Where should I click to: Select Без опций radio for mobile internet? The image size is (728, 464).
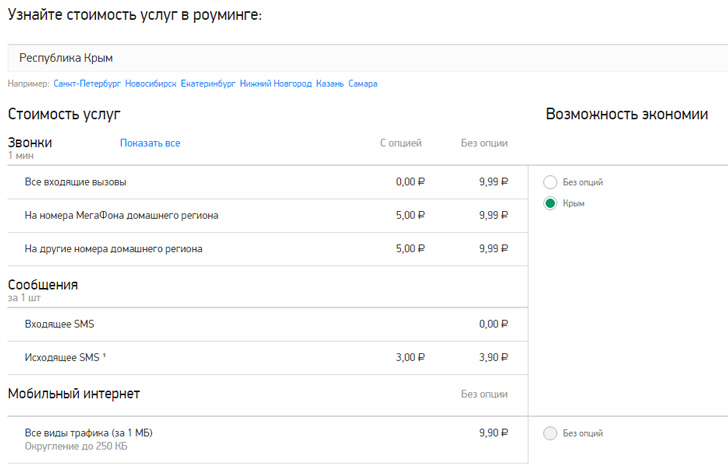coord(550,433)
